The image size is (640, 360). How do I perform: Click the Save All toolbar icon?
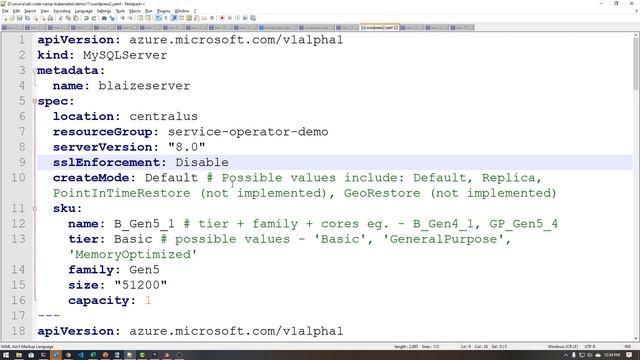click(x=27, y=18)
